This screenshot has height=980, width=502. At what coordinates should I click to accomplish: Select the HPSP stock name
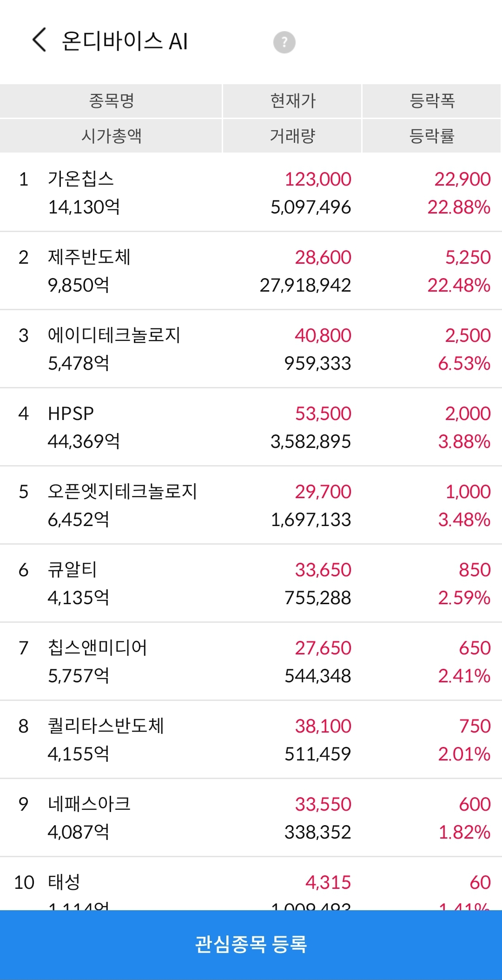[71, 413]
